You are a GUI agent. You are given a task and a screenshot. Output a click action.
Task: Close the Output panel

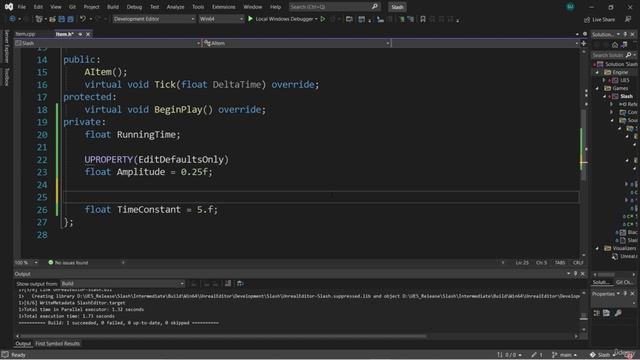583,273
